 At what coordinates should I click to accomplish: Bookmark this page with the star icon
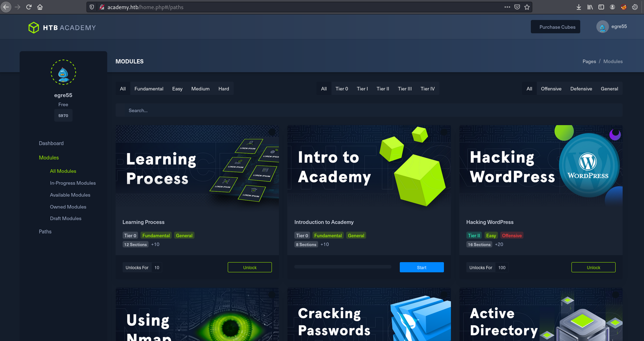point(527,7)
